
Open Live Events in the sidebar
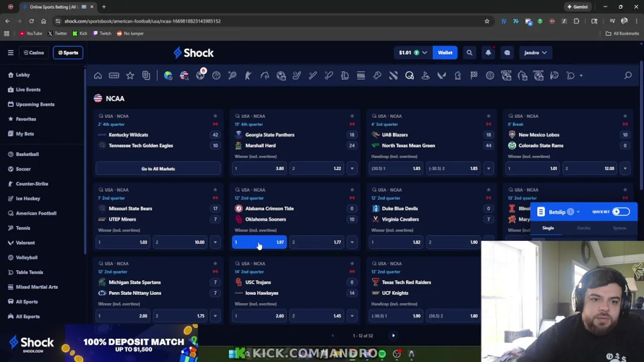tap(28, 89)
